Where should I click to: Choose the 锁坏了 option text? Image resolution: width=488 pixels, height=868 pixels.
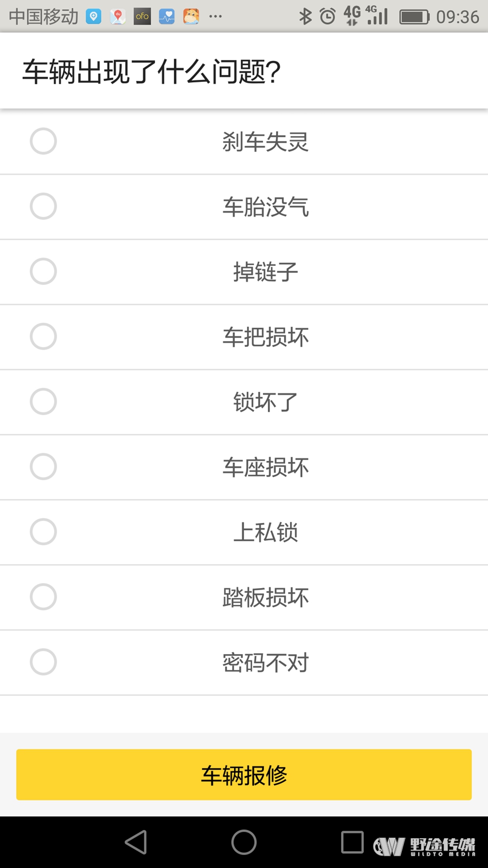(x=266, y=402)
